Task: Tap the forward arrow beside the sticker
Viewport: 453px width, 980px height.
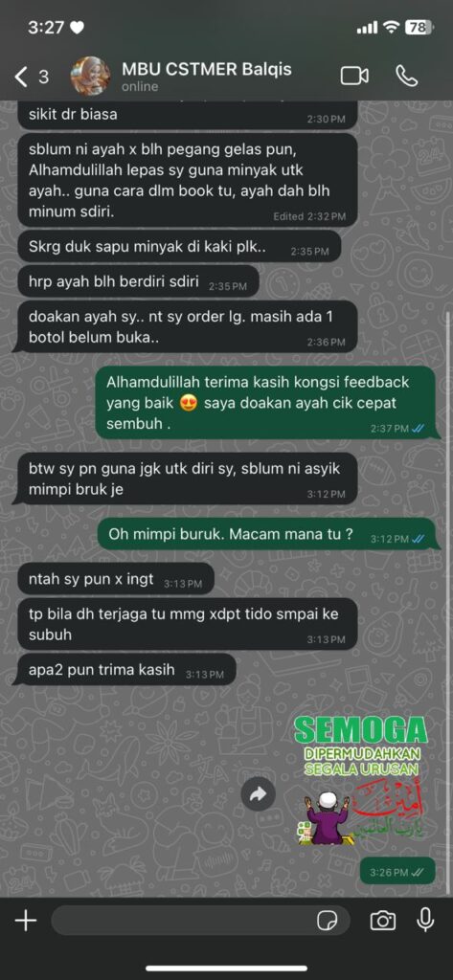Action: [x=259, y=794]
